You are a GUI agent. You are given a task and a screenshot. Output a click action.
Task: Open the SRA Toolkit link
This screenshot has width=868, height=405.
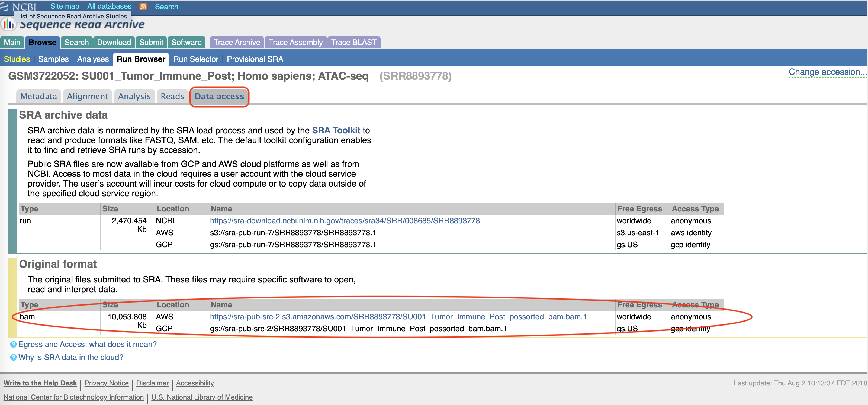pyautogui.click(x=336, y=130)
